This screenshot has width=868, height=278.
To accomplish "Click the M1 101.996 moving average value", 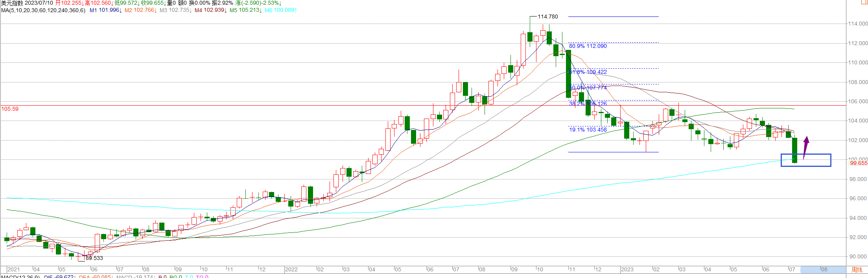I will click(106, 10).
